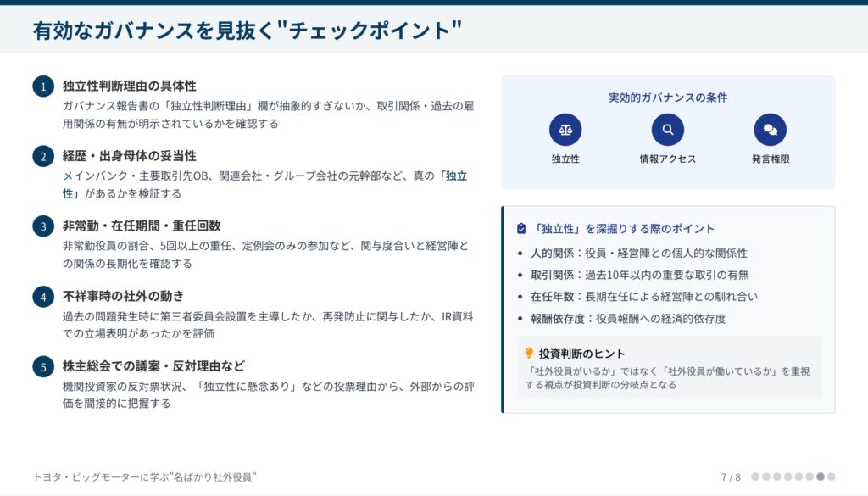The image size is (868, 496).
Task: Click the slide title 有効なガバナンスを見抜く"チェックポイント"
Action: (247, 31)
